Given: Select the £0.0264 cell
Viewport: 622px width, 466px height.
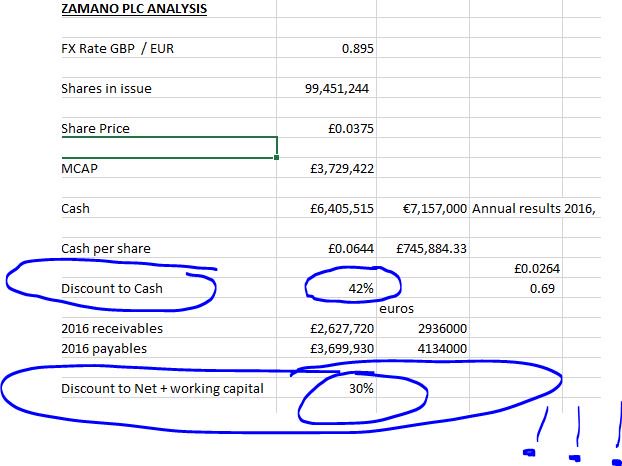Looking at the screenshot, I should 537,268.
